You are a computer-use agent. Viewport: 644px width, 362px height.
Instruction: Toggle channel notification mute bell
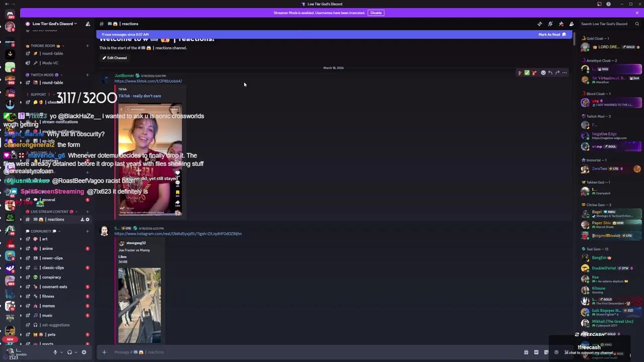coord(550,24)
